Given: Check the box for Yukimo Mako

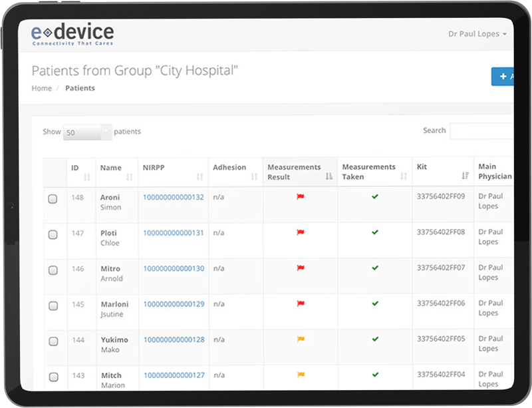Looking at the screenshot, I should click(53, 341).
